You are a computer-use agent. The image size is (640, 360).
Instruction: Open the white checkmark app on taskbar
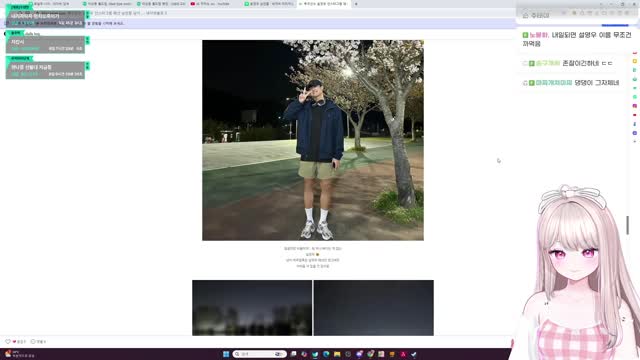coord(414,354)
